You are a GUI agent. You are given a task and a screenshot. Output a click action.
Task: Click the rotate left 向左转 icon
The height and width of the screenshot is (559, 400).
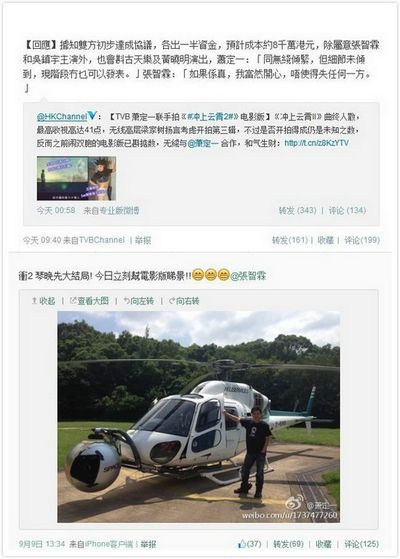127,301
